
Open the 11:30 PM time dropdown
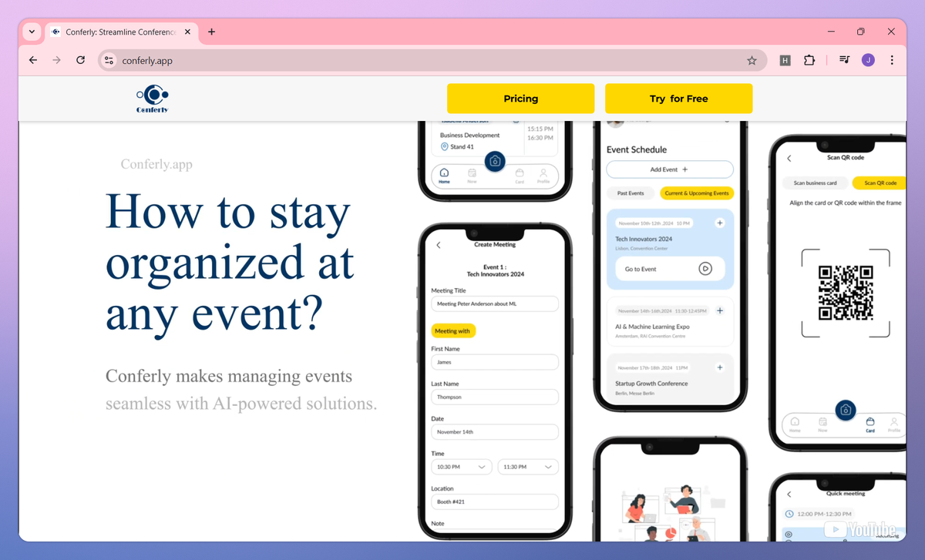coord(528,467)
